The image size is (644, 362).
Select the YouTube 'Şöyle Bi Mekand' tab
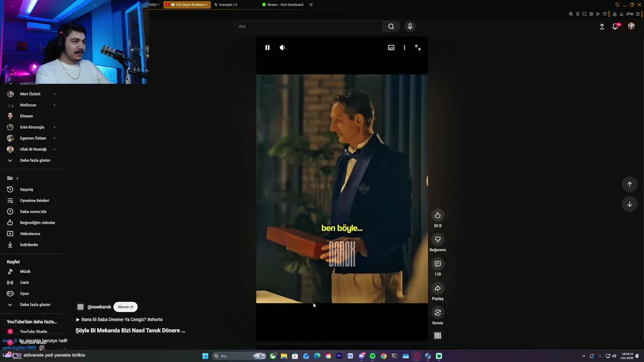point(187,5)
